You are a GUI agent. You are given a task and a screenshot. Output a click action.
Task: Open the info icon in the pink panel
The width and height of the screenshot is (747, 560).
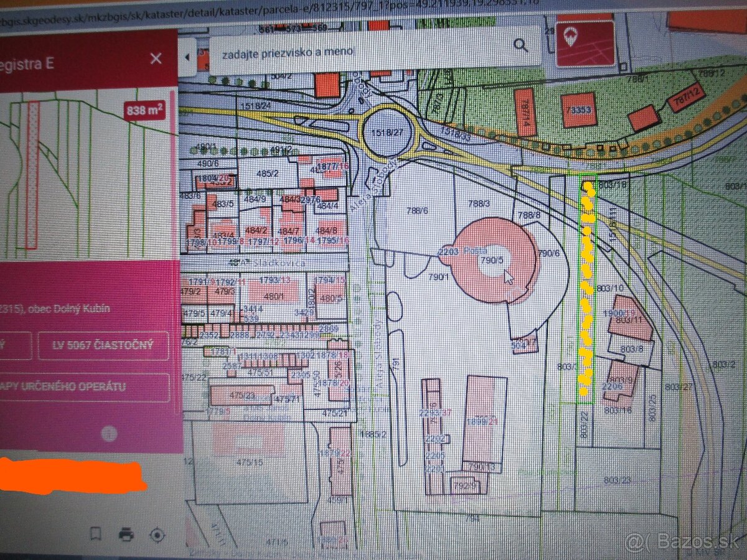(x=110, y=434)
